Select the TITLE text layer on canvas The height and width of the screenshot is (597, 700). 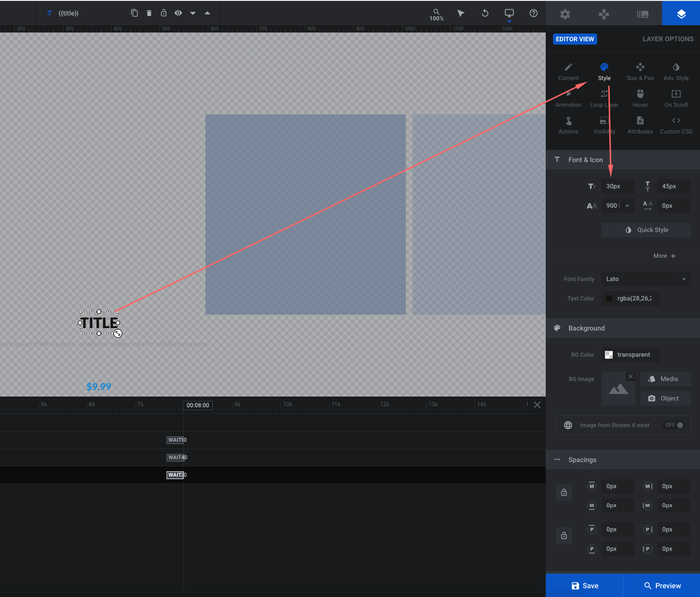pos(99,323)
